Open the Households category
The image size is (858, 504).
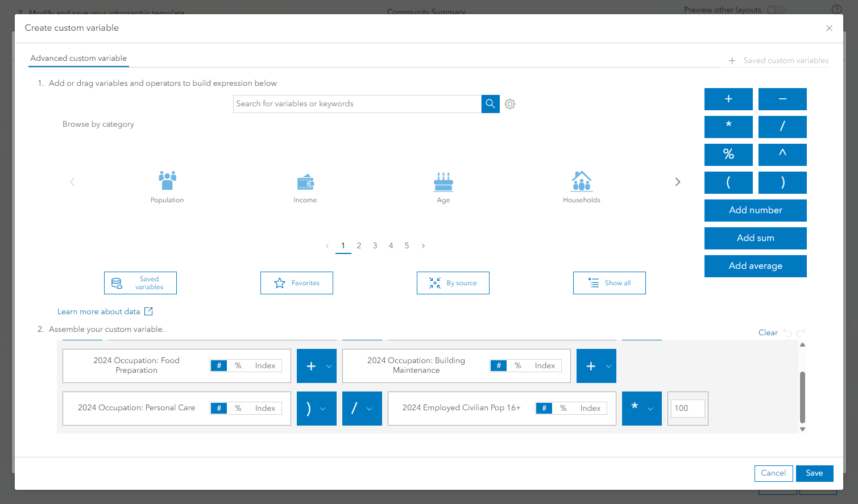click(581, 182)
